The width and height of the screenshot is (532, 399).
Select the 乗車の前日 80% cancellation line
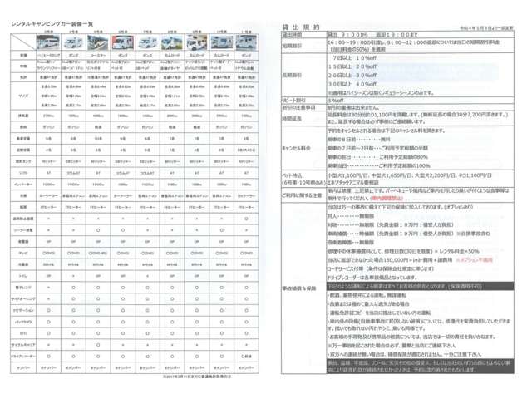point(377,157)
